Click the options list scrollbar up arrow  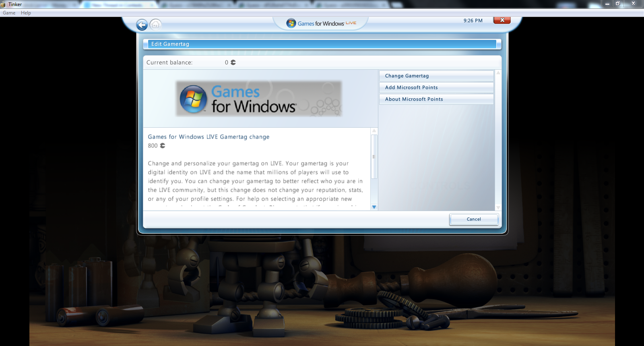(498, 73)
